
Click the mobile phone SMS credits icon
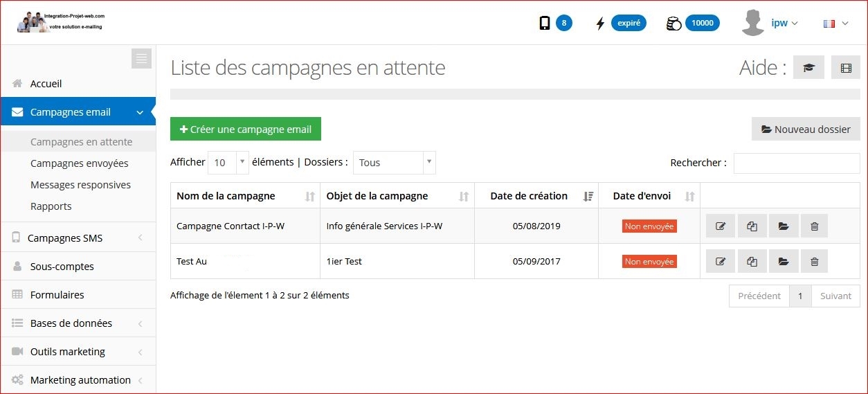pos(545,24)
